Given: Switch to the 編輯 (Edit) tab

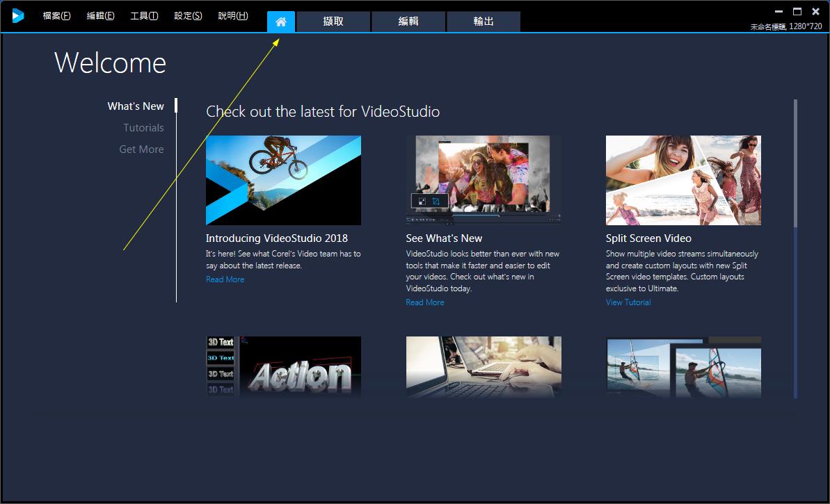Looking at the screenshot, I should [x=408, y=22].
